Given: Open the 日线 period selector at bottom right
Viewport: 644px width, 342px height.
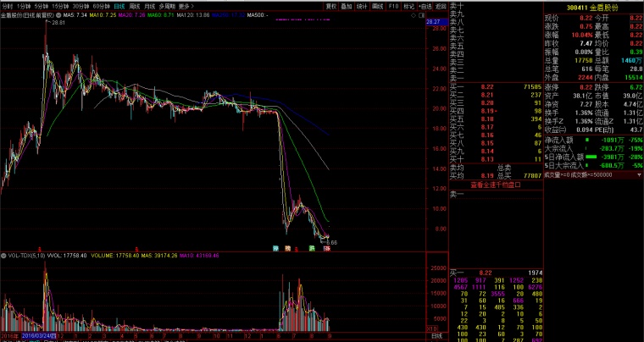Looking at the screenshot, I should point(436,336).
